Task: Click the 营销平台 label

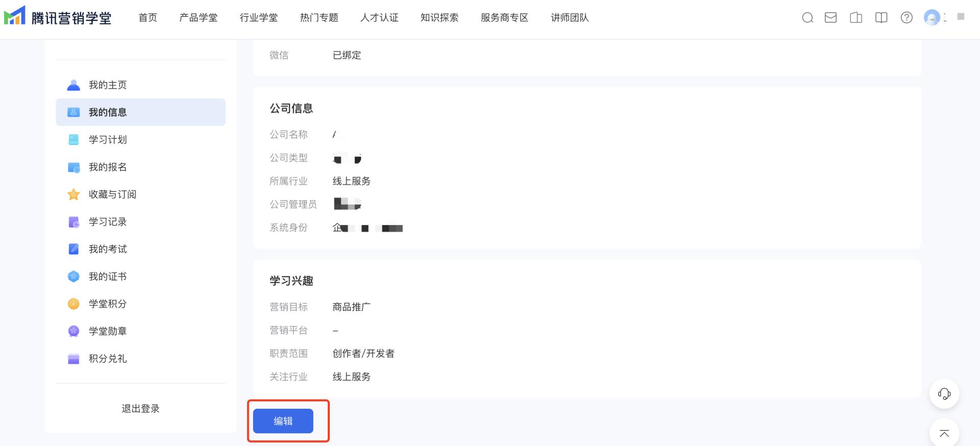Action: point(289,331)
